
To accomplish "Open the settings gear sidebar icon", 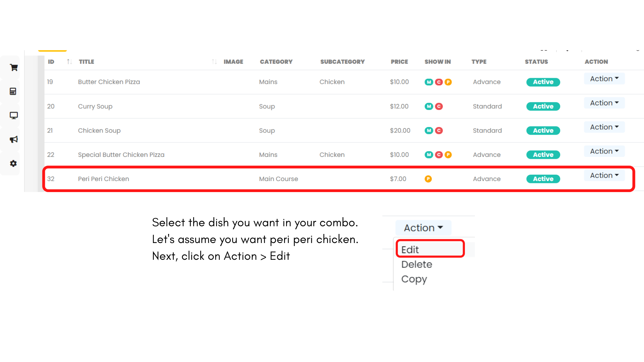I will coord(13,164).
